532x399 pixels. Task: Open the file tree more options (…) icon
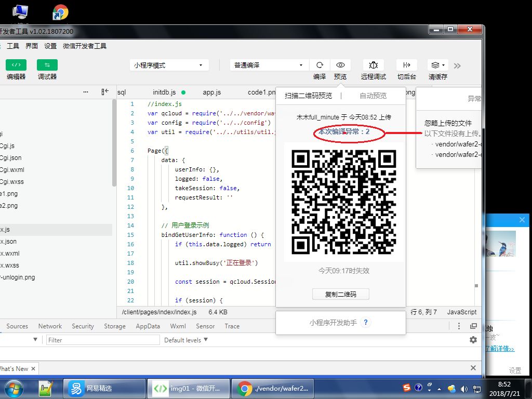pos(86,91)
